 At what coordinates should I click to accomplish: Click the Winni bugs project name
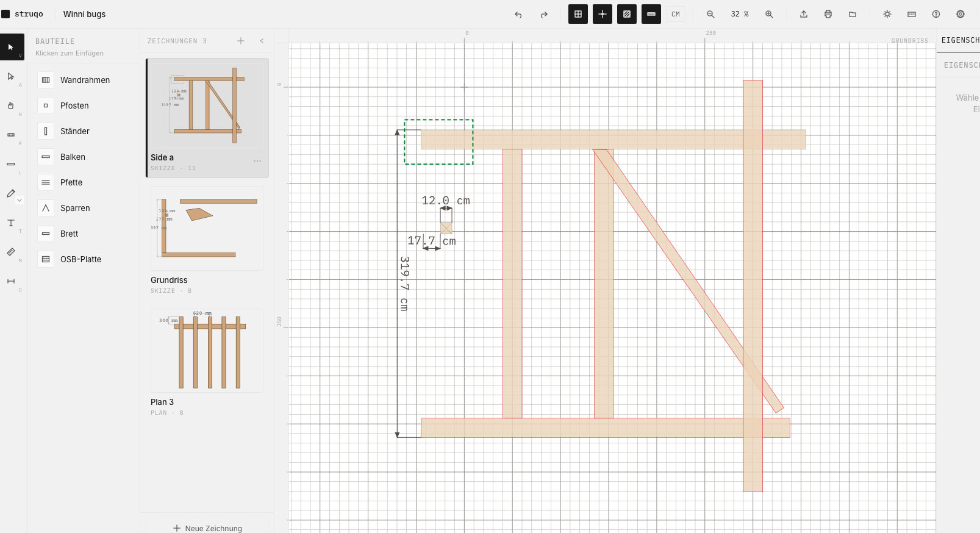pos(84,14)
